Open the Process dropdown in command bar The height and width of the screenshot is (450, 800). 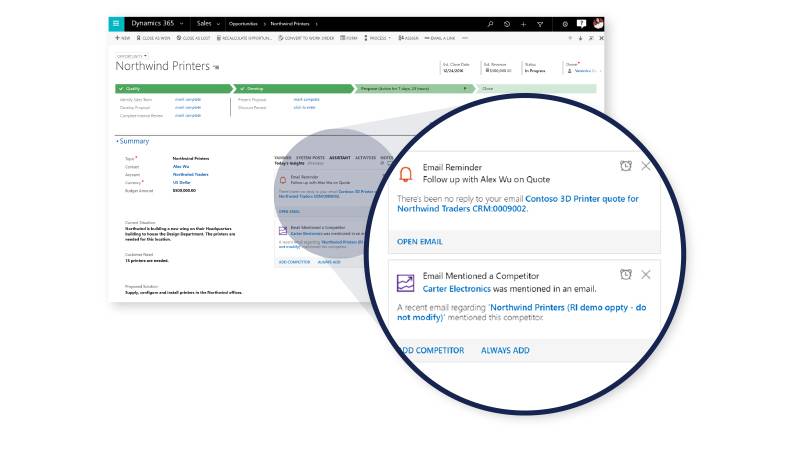[378, 38]
